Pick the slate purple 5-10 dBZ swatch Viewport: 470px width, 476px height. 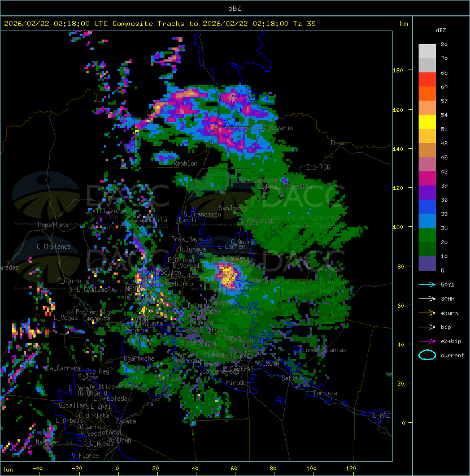click(x=427, y=263)
